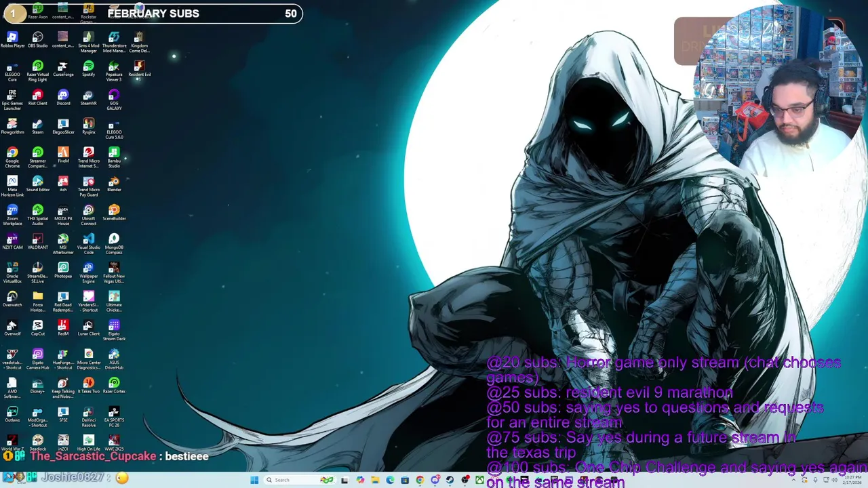Select the MOZA Pit House icon
This screenshot has width=868, height=488.
tap(63, 215)
